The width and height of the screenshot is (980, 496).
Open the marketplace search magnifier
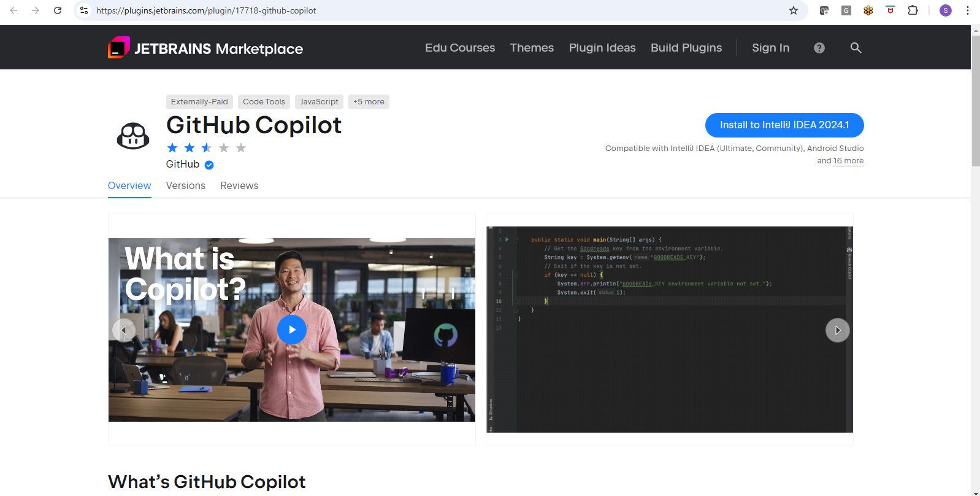856,48
